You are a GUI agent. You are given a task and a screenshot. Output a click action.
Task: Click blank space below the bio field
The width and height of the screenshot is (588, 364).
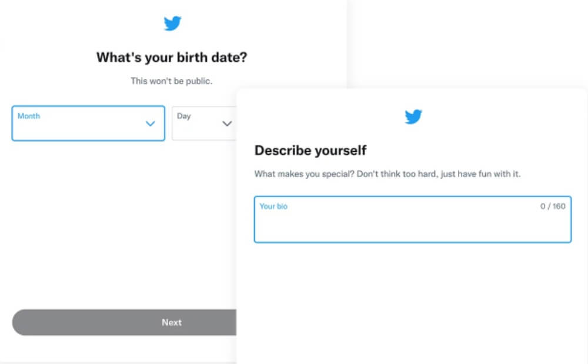point(412,294)
